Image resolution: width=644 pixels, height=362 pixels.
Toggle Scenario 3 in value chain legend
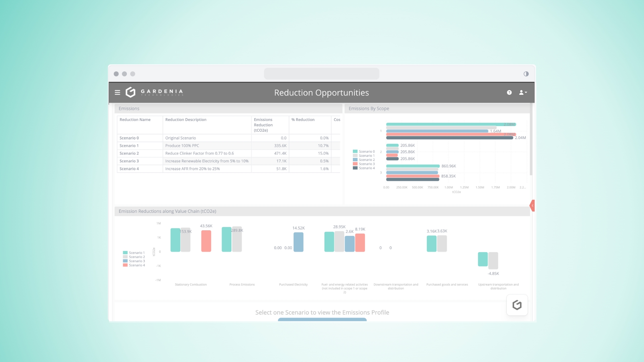[x=134, y=261]
